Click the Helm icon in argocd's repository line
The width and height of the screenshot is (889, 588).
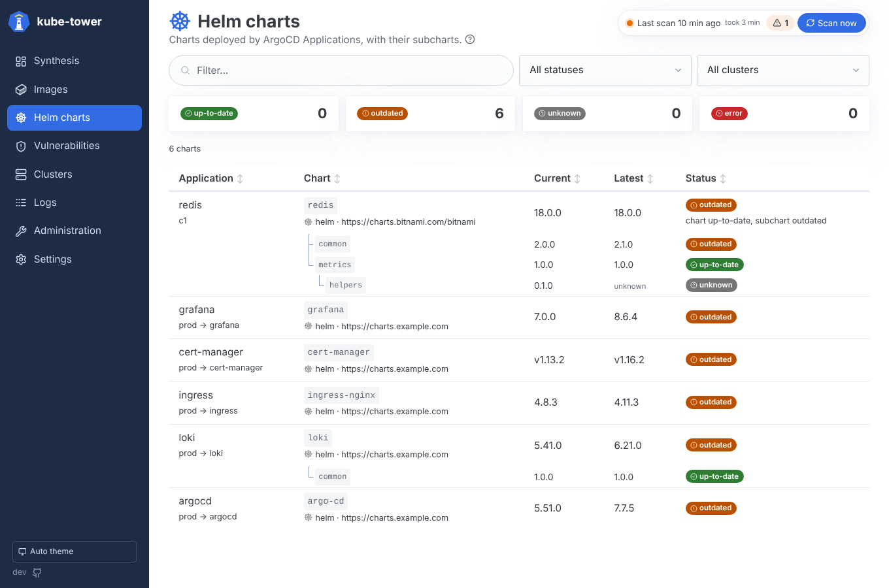point(308,517)
